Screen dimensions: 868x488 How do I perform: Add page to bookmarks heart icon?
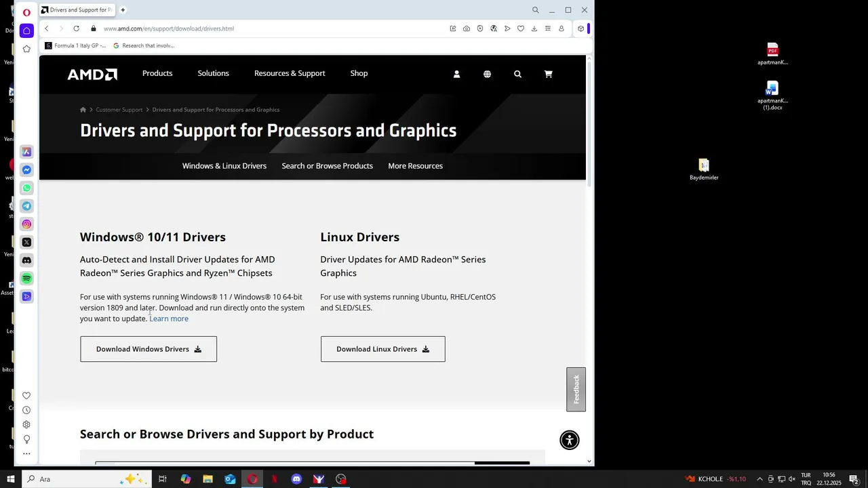(x=521, y=28)
